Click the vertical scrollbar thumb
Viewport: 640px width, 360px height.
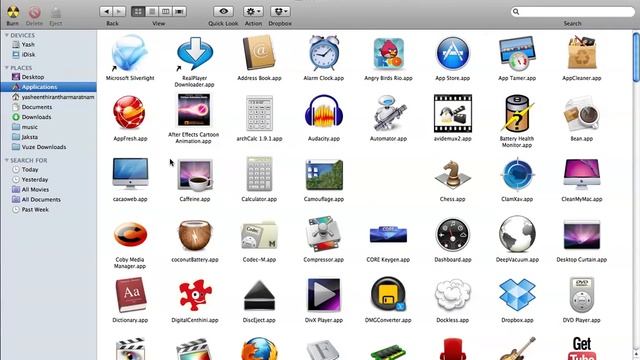(x=636, y=58)
